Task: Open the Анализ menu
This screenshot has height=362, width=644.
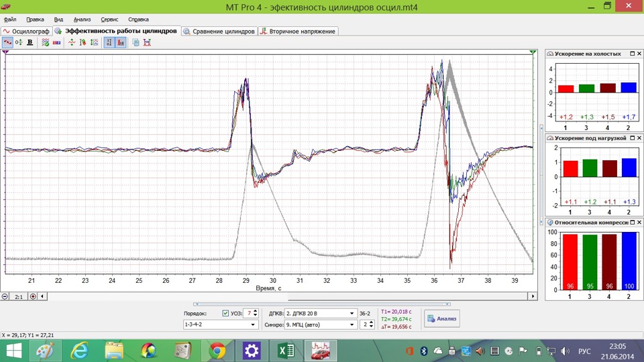Action: click(82, 19)
